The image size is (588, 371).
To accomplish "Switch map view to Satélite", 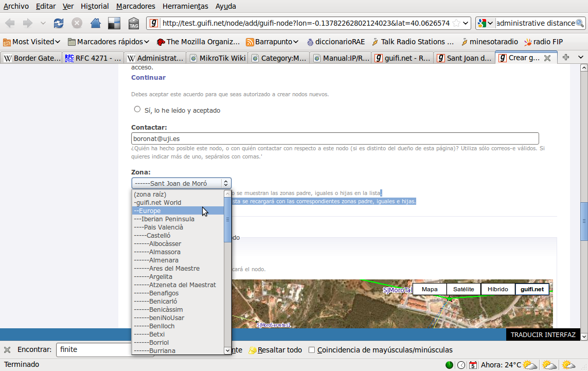I will point(464,289).
